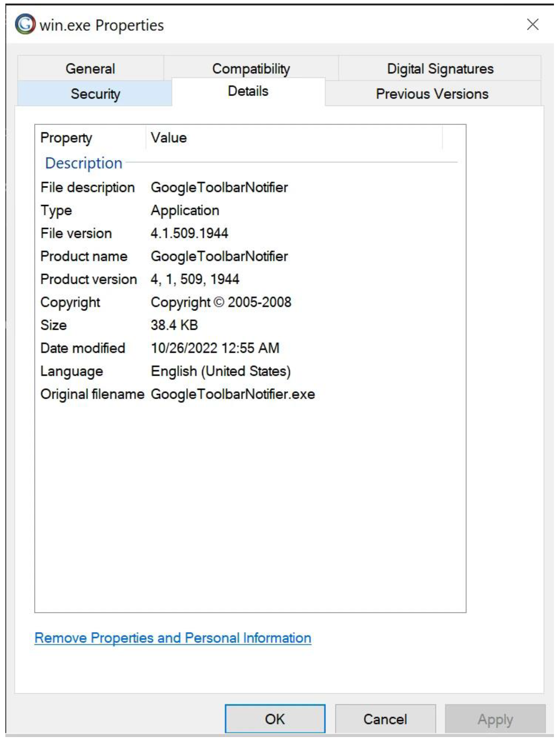The width and height of the screenshot is (560, 742).
Task: Click the win.exe icon in title bar
Action: (25, 24)
